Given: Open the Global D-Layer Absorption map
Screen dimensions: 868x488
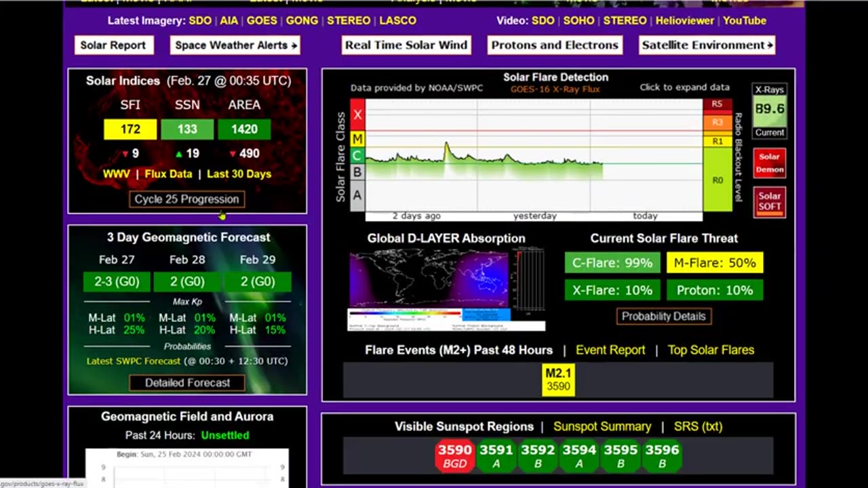Looking at the screenshot, I should (447, 290).
